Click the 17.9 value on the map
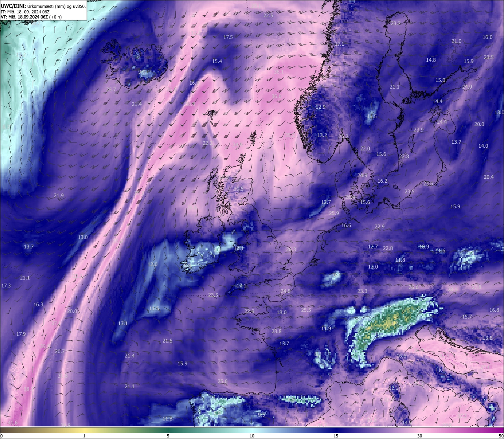504x439 pixels. tap(21, 334)
